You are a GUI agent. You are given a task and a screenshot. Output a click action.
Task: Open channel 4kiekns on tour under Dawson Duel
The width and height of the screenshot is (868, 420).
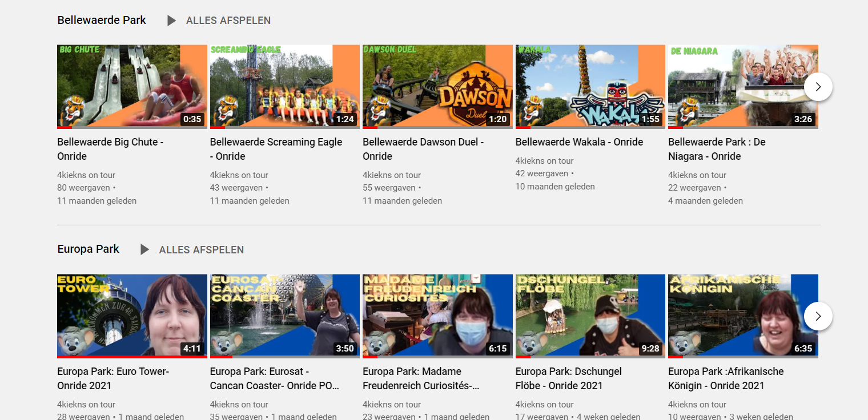point(392,175)
